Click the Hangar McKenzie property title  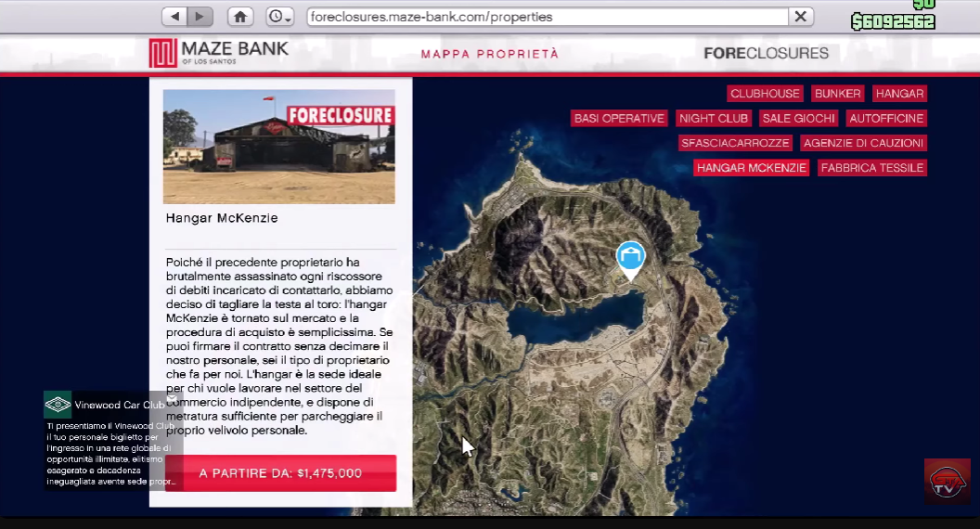click(222, 218)
